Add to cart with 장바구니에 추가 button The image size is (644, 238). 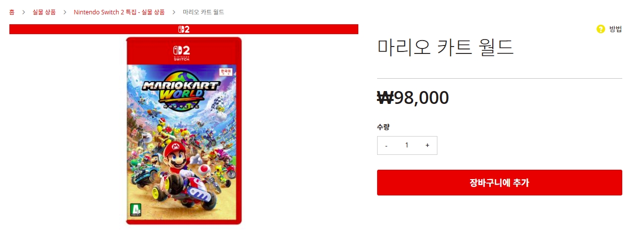point(499,183)
